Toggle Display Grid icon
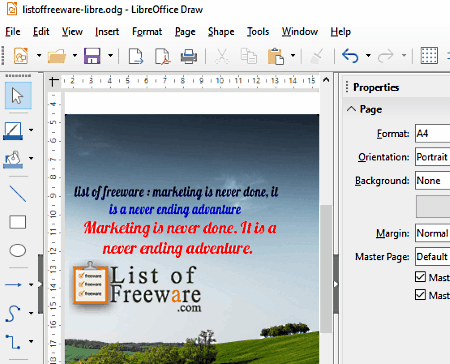The image size is (450, 364). click(x=429, y=55)
